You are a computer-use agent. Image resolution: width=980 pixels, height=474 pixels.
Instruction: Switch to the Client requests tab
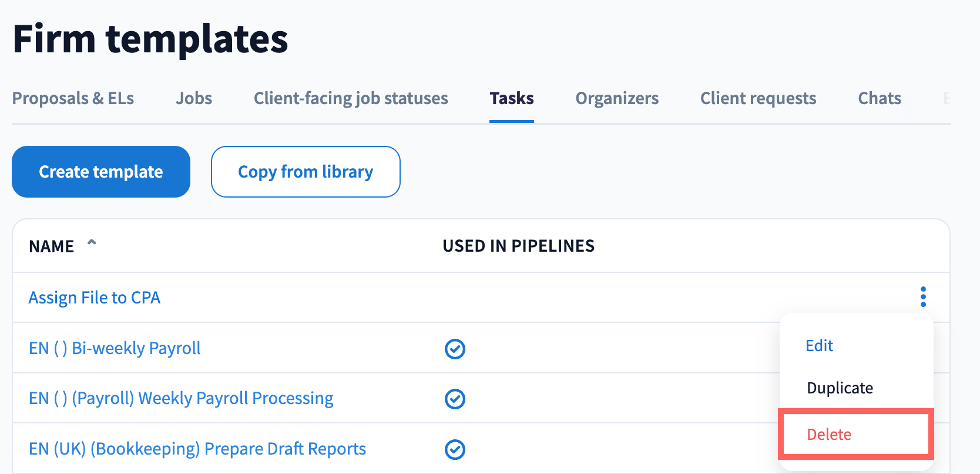coord(758,98)
